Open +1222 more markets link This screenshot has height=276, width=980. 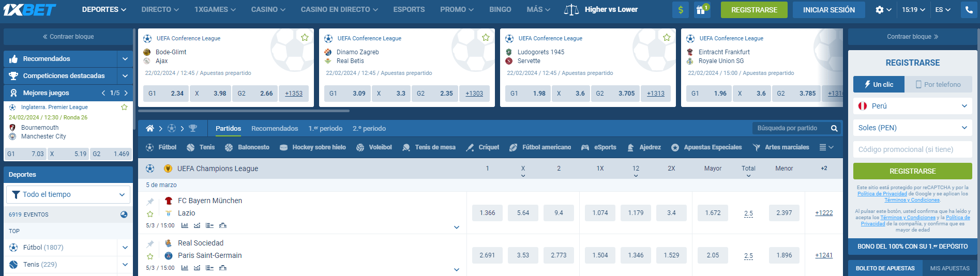tap(824, 213)
